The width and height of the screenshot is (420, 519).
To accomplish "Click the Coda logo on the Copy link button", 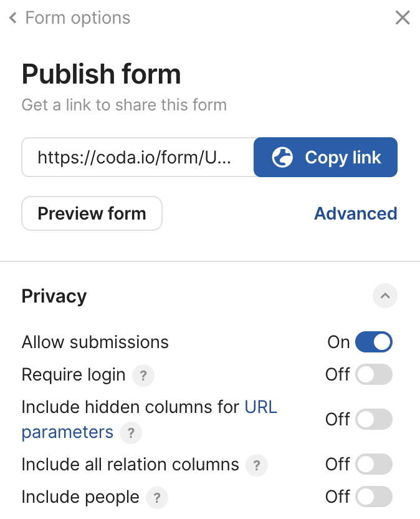I will click(x=282, y=157).
